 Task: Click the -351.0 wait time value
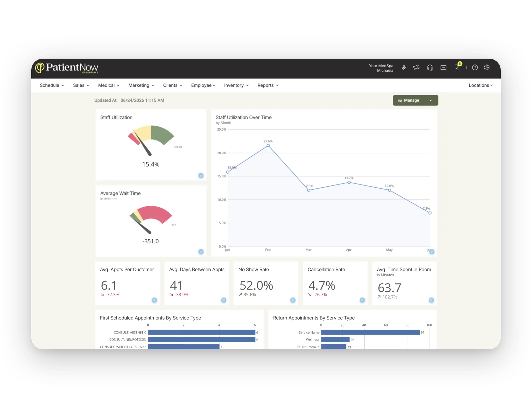(151, 241)
